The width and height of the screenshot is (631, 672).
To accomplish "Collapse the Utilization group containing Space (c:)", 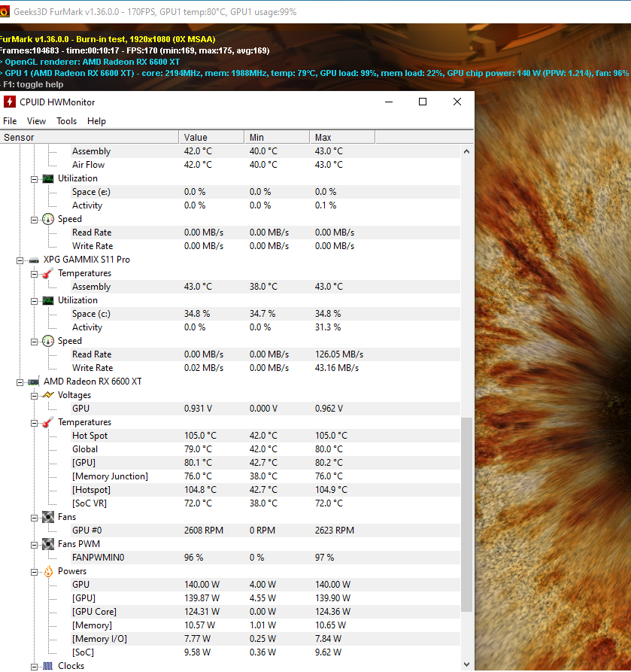I will pyautogui.click(x=35, y=301).
